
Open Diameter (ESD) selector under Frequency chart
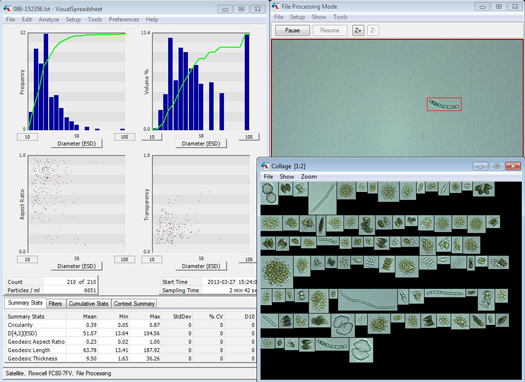[x=77, y=144]
